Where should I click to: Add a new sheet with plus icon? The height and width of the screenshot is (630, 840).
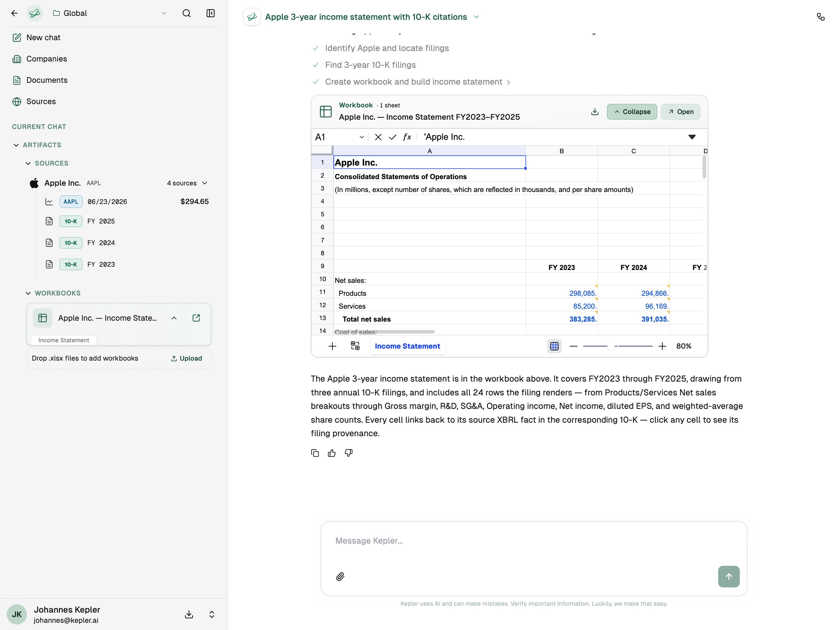point(332,346)
